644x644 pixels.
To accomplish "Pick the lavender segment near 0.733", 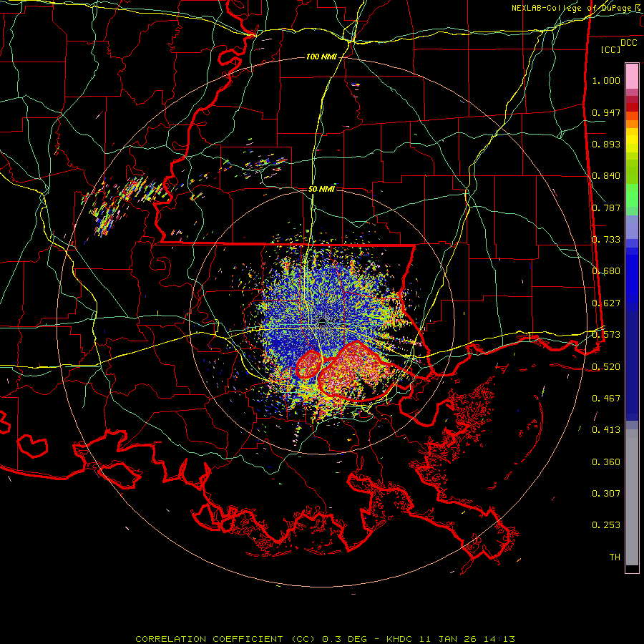I will [x=632, y=228].
